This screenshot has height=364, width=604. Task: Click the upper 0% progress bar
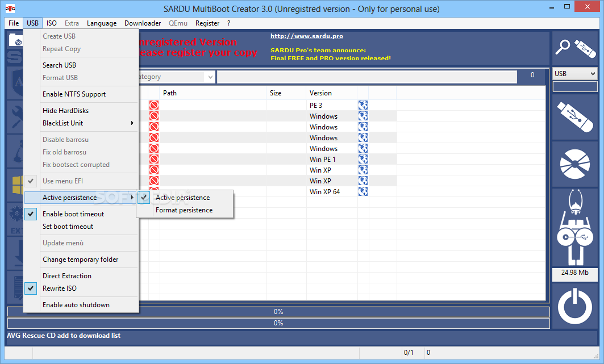point(278,312)
